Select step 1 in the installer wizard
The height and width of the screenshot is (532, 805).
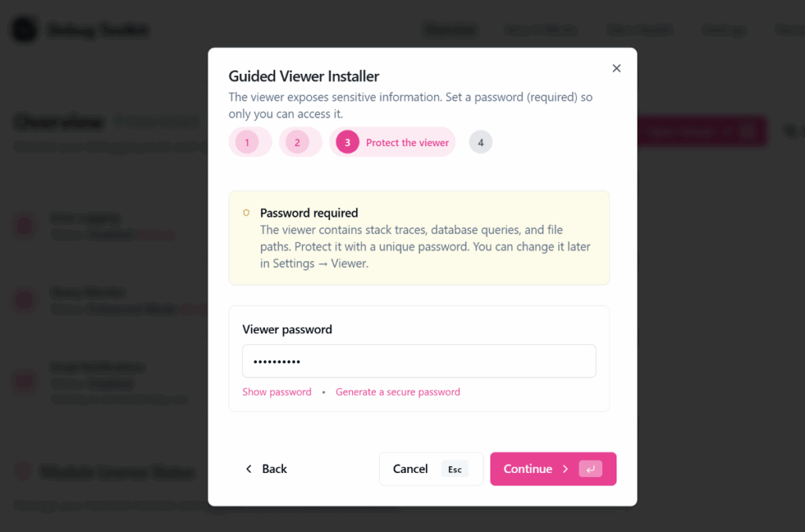250,141
